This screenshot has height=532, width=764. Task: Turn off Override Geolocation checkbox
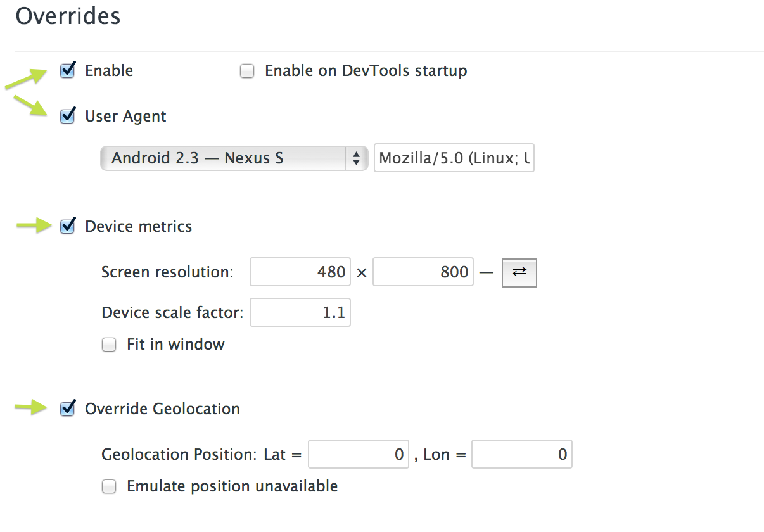click(68, 409)
